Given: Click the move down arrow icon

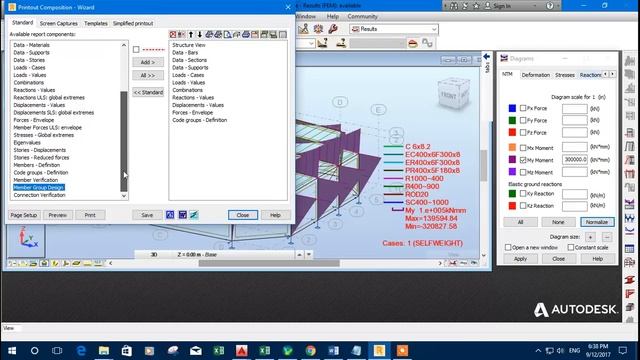Looking at the screenshot, I should tap(200, 35).
